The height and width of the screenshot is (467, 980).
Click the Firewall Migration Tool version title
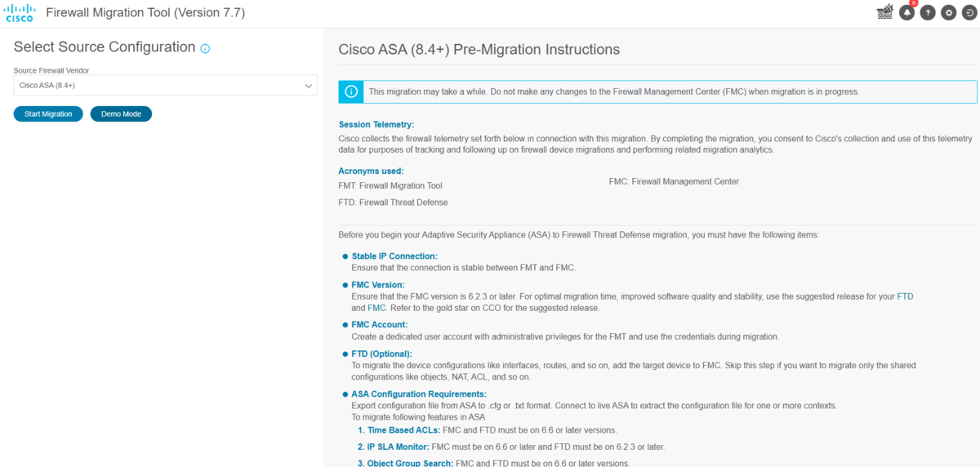(x=145, y=13)
